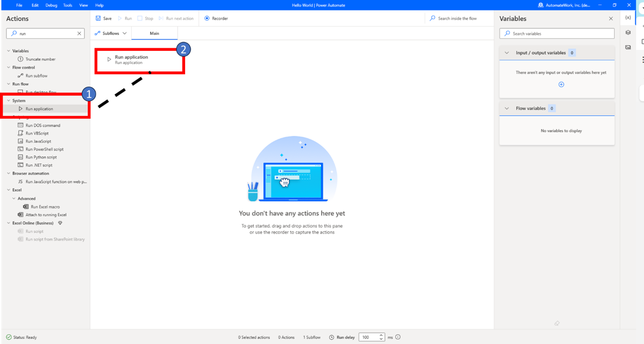
Task: Start the Recorder
Action: point(216,18)
